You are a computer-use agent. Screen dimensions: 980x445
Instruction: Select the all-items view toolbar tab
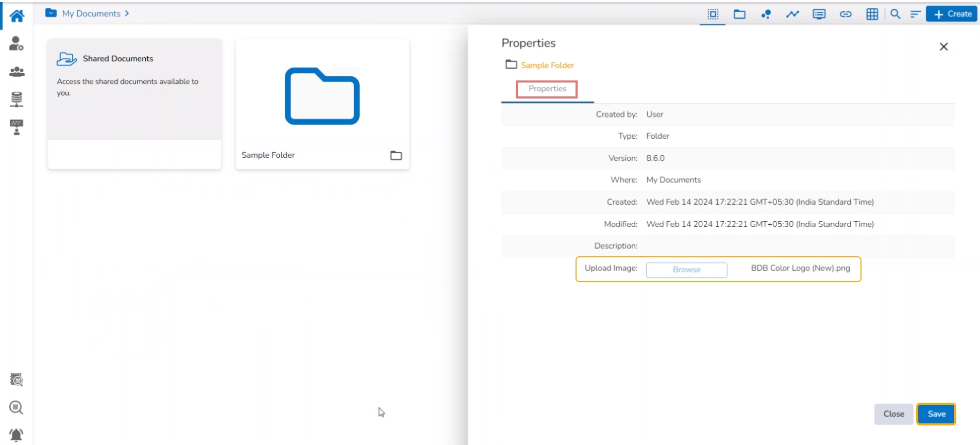click(x=713, y=14)
